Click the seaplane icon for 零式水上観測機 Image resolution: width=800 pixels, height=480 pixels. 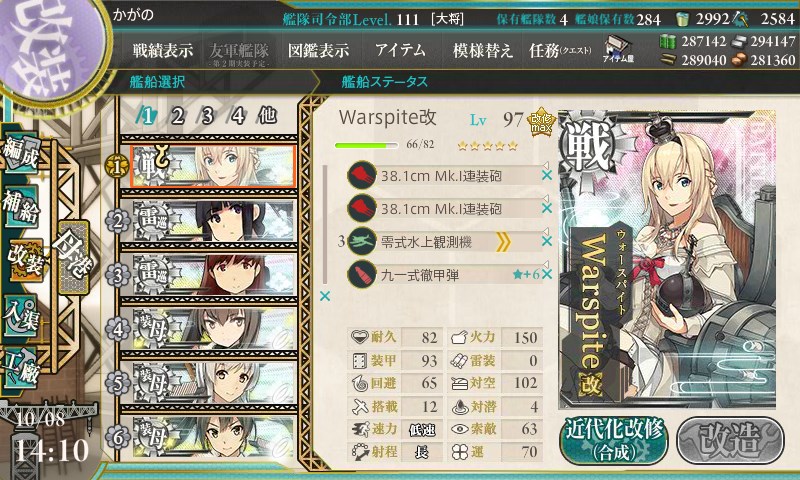tap(362, 241)
